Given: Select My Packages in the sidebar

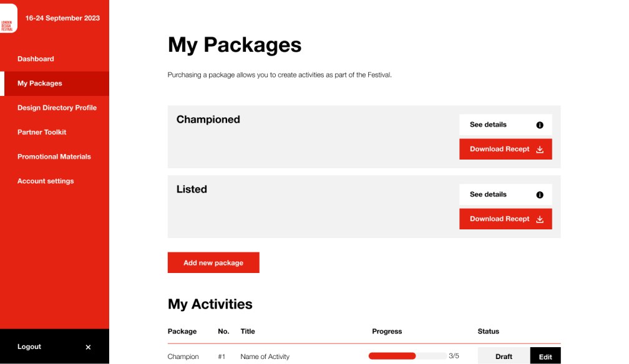Looking at the screenshot, I should pos(41,83).
